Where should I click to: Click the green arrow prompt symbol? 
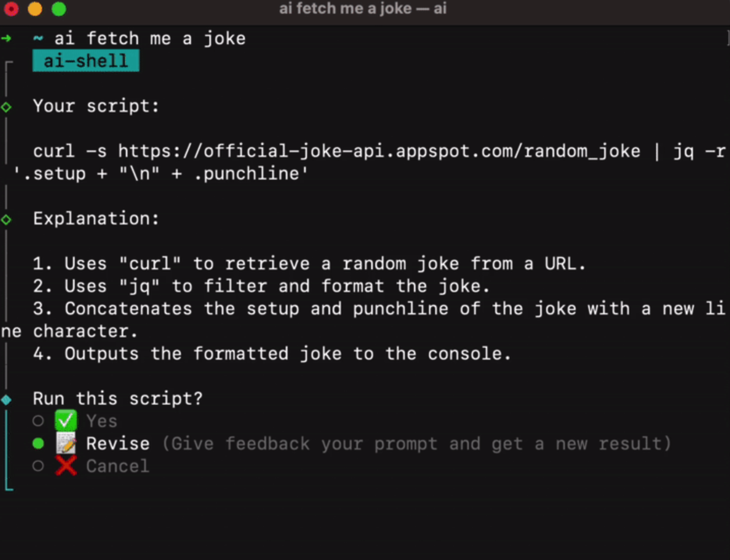coord(6,38)
